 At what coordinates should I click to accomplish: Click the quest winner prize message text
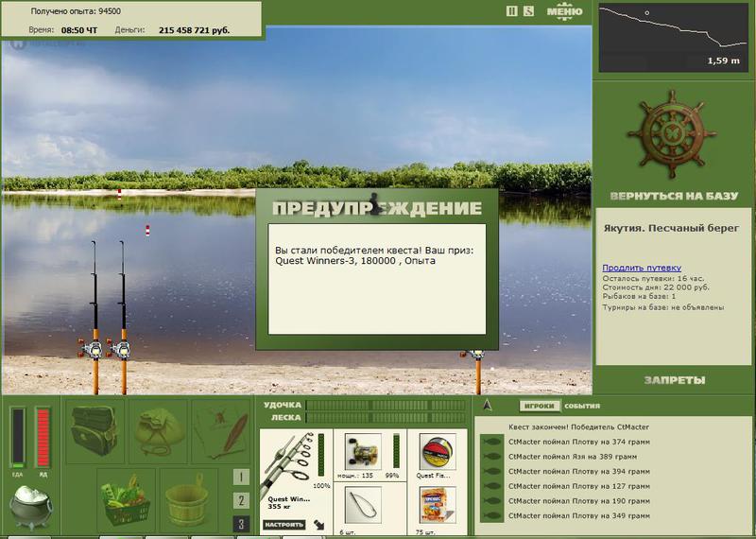point(375,255)
